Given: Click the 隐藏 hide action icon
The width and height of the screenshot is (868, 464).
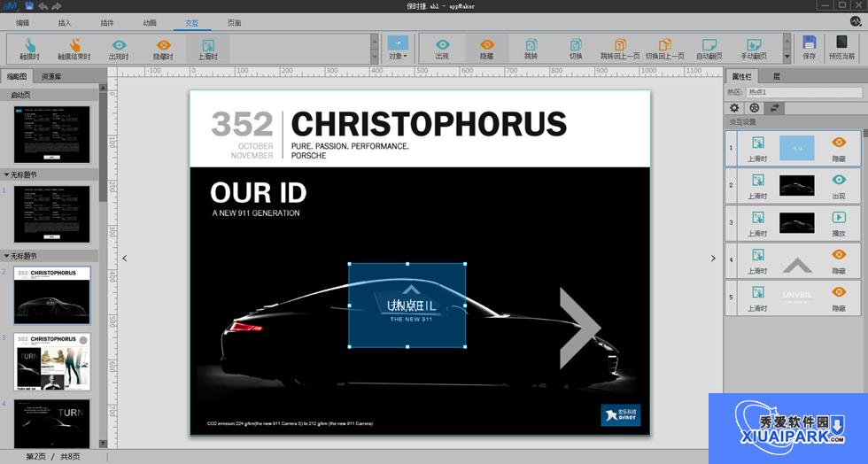Looking at the screenshot, I should coord(486,44).
